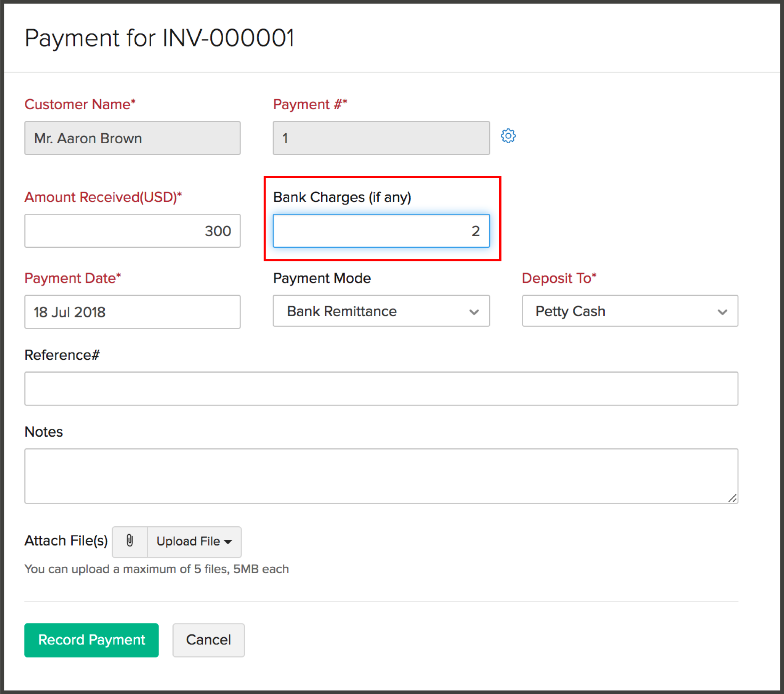The width and height of the screenshot is (784, 694).
Task: Click the paperclip attachment icon
Action: (130, 541)
